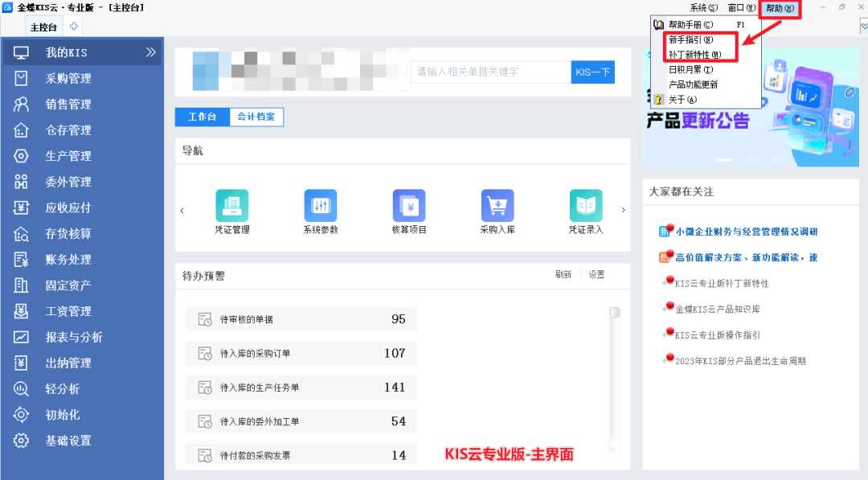Open link 高价值解决方案、新功能解读
The height and width of the screenshot is (480, 868).
pos(746,257)
